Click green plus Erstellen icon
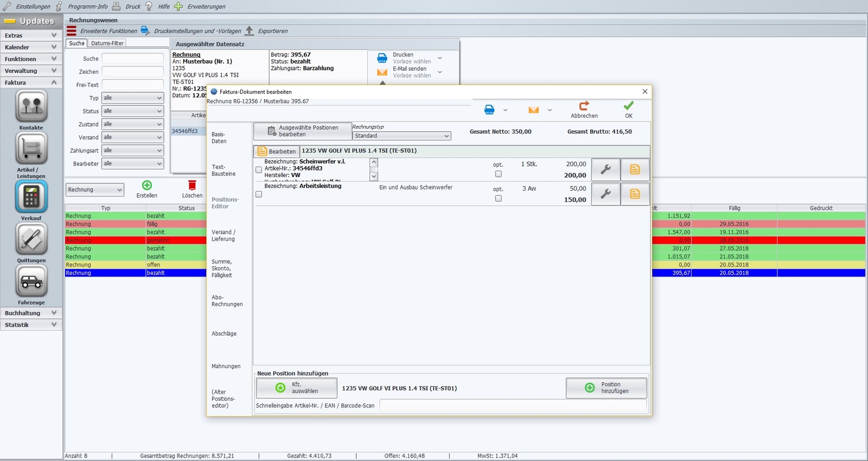868x461 pixels. click(x=147, y=185)
